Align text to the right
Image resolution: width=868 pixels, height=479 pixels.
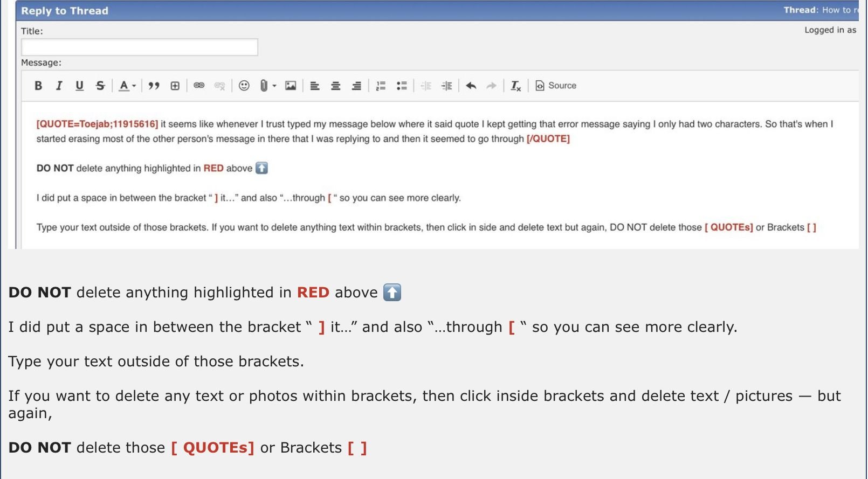[x=356, y=86]
